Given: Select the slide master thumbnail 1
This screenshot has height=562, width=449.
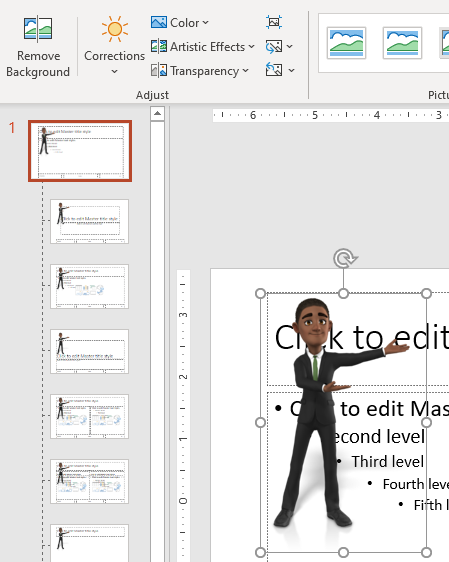Looking at the screenshot, I should click(80, 151).
